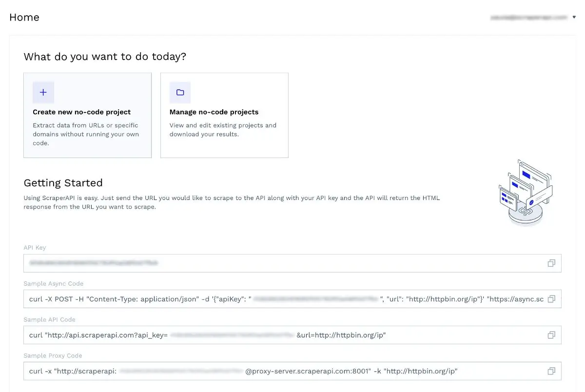Open the Home page heading
This screenshot has width=585, height=392.
24,17
